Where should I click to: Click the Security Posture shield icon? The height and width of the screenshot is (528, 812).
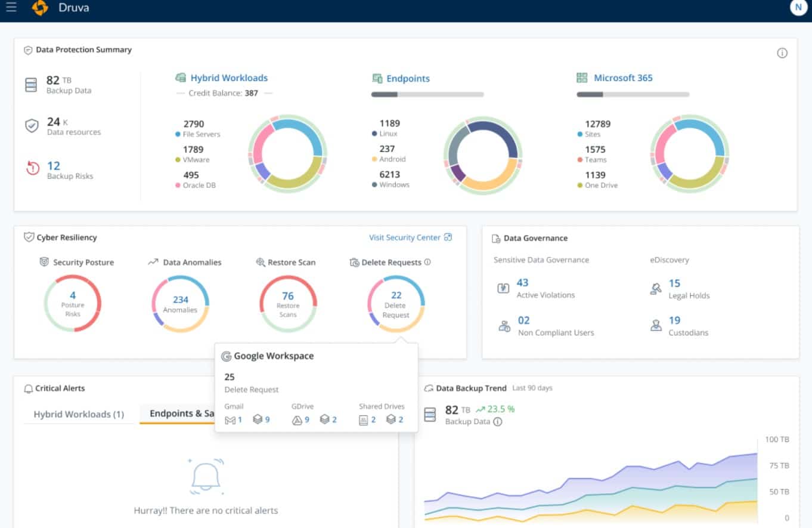coord(45,262)
